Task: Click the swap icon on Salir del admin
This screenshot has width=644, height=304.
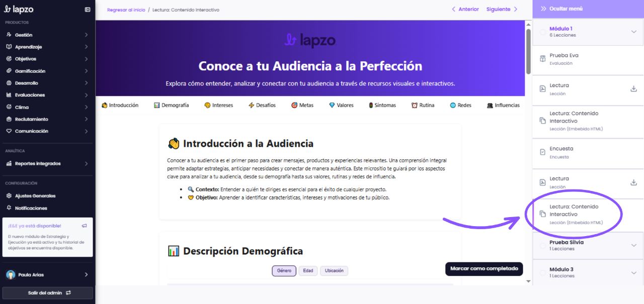Action: click(x=68, y=293)
